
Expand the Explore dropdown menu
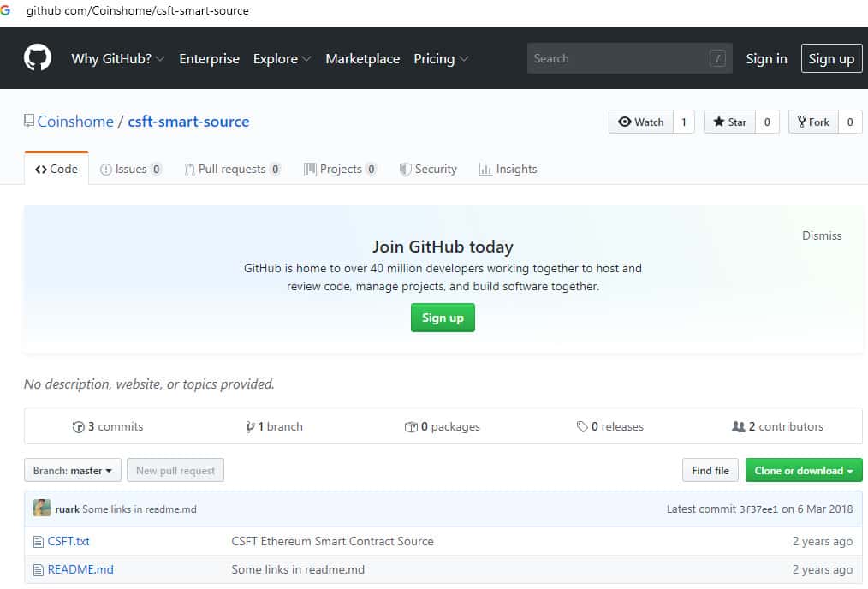coord(282,59)
